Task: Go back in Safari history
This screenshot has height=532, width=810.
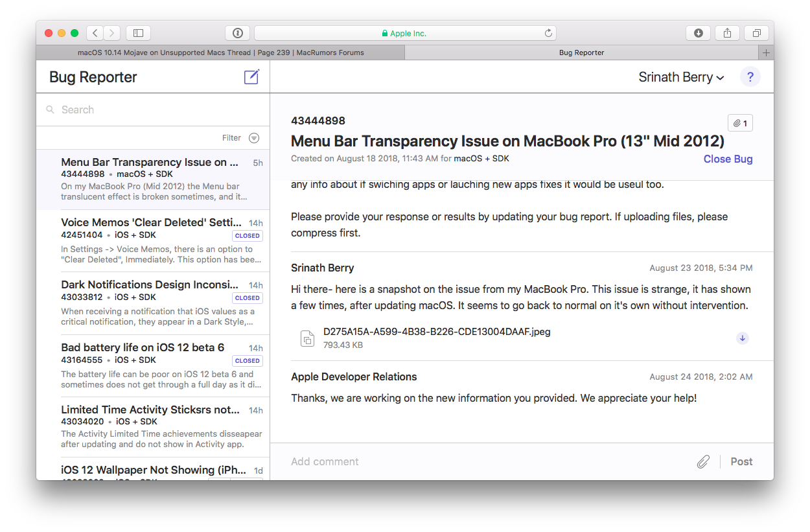Action: pyautogui.click(x=95, y=33)
